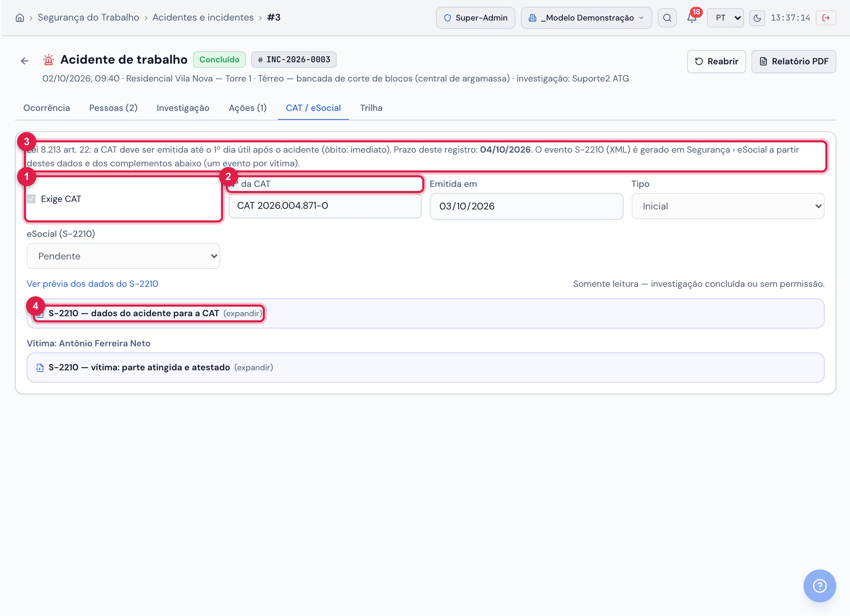Open notifications bell with 18 badge
The width and height of the screenshot is (850, 616).
pyautogui.click(x=692, y=17)
